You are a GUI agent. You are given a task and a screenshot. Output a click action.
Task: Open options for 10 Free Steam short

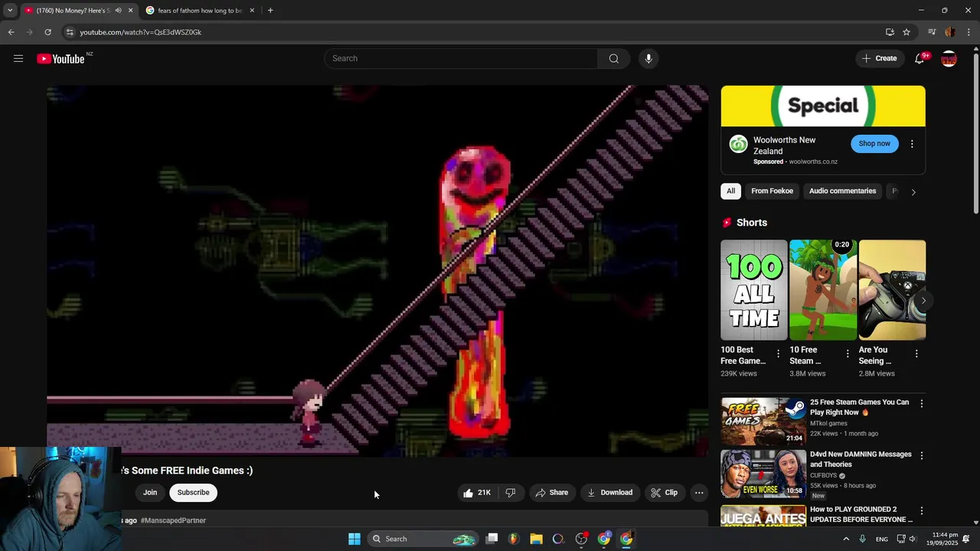click(848, 354)
